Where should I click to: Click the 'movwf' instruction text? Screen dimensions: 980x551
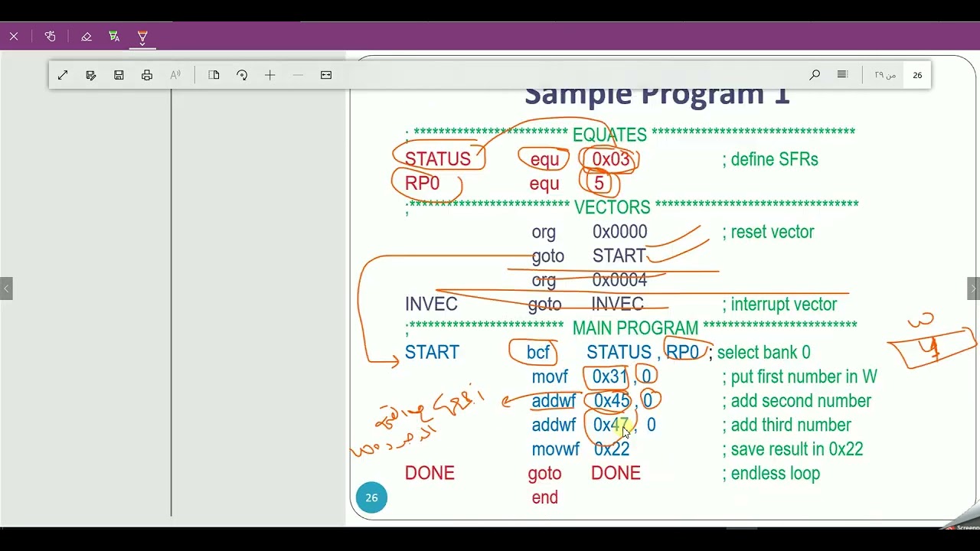(556, 449)
